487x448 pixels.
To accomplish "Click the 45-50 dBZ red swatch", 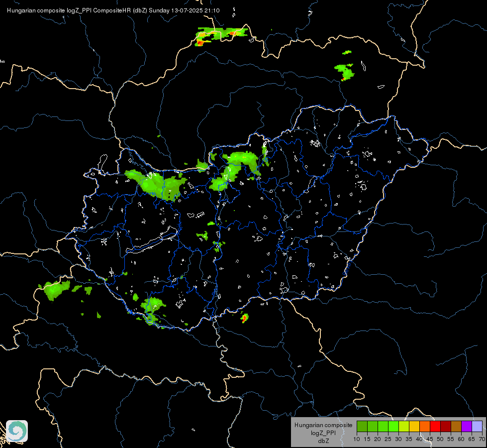I will tap(435, 427).
